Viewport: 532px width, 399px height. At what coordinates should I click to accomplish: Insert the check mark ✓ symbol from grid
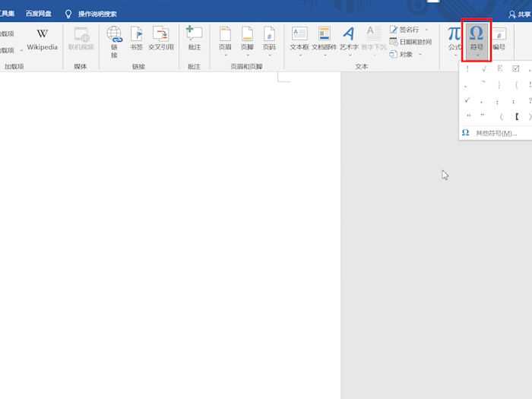tap(467, 100)
